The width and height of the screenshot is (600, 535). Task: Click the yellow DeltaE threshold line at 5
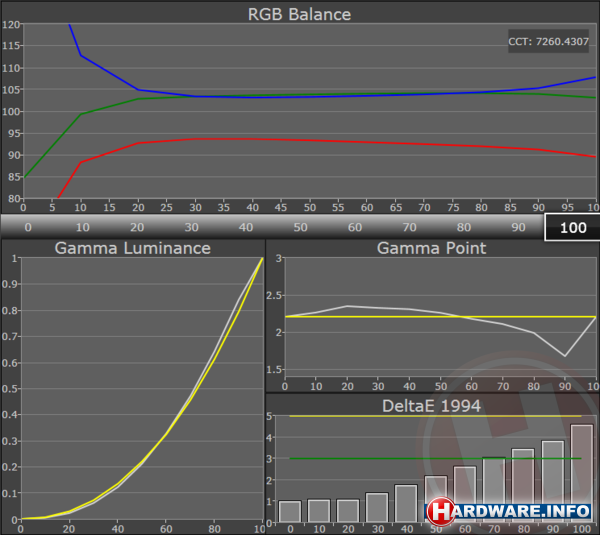tap(435, 416)
